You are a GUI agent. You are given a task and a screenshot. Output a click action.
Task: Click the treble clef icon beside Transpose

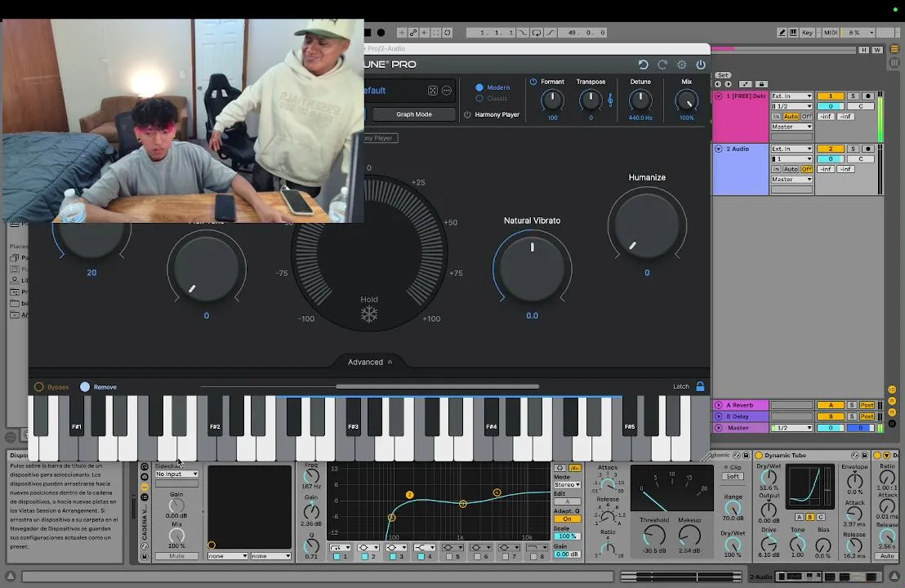(611, 100)
